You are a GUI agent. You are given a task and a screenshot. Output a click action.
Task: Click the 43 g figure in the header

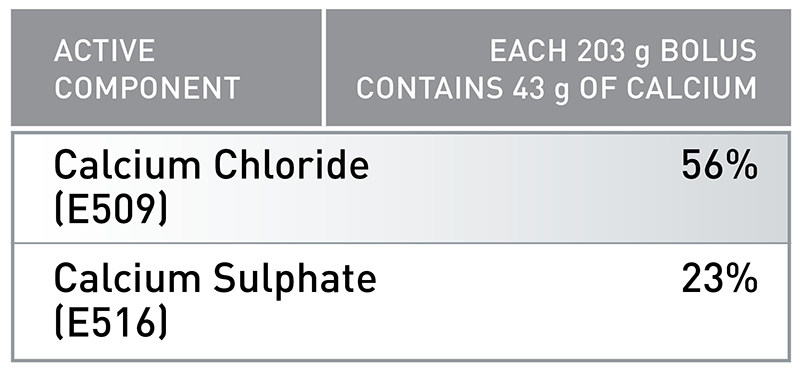click(540, 89)
